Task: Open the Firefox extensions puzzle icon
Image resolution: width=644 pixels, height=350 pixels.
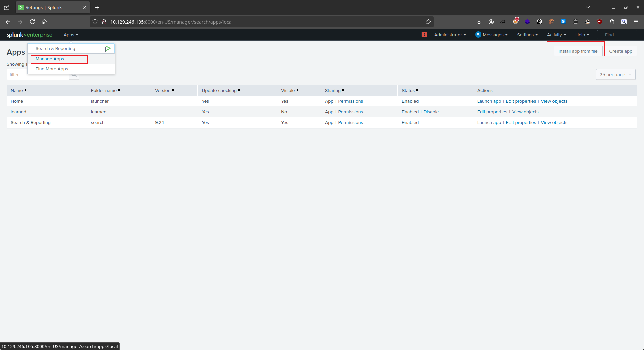Action: click(612, 22)
